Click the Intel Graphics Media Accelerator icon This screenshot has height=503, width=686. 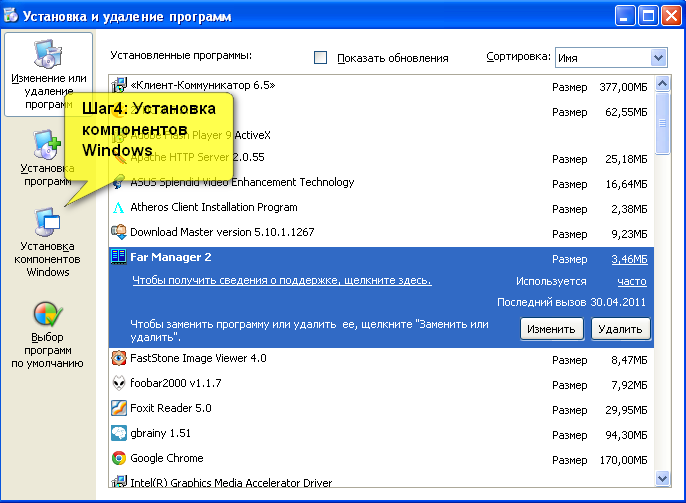click(119, 482)
